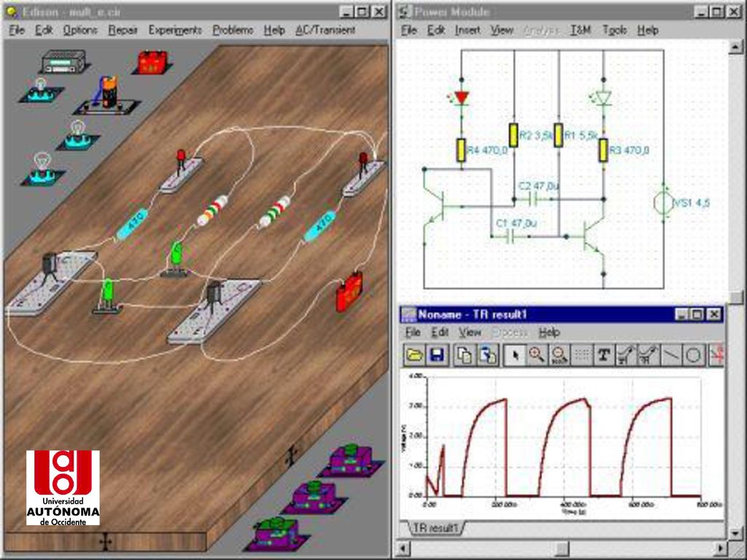Click the Power Module scrollbar up arrow
Viewport: 747px width, 560px height.
[735, 46]
